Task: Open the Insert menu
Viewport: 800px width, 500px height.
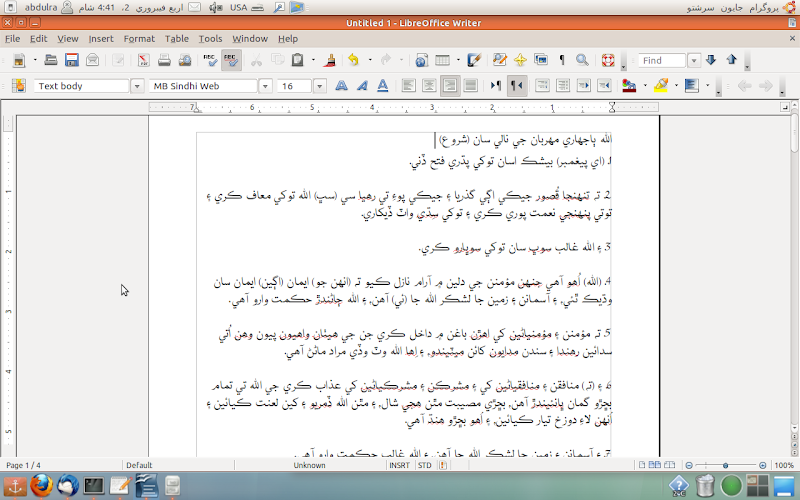Action: [101, 39]
